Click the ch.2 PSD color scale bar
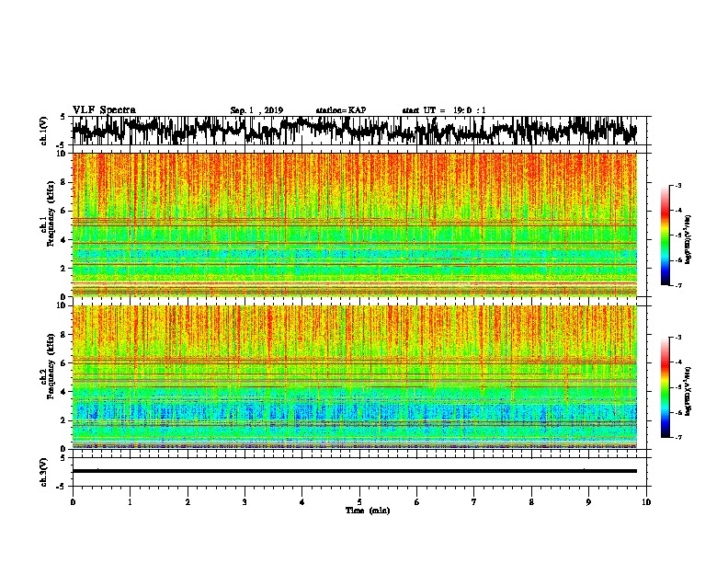728x563 pixels. [x=665, y=387]
